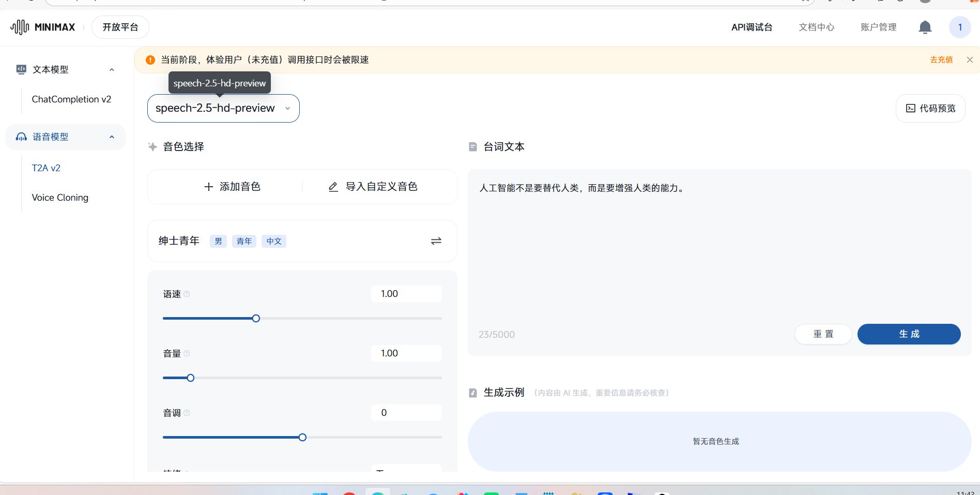Viewport: 980px width, 495px height.
Task: Click the 去充值 link
Action: pos(941,60)
